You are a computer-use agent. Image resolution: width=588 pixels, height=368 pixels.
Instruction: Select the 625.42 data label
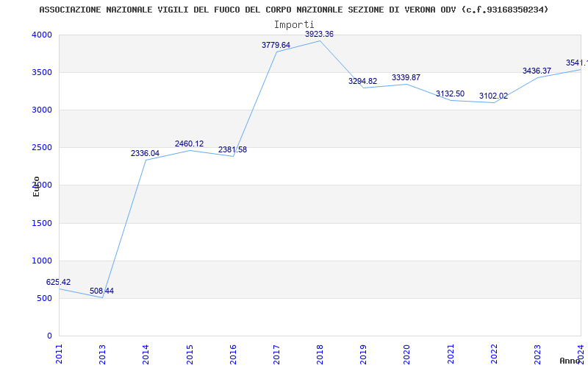coord(58,282)
